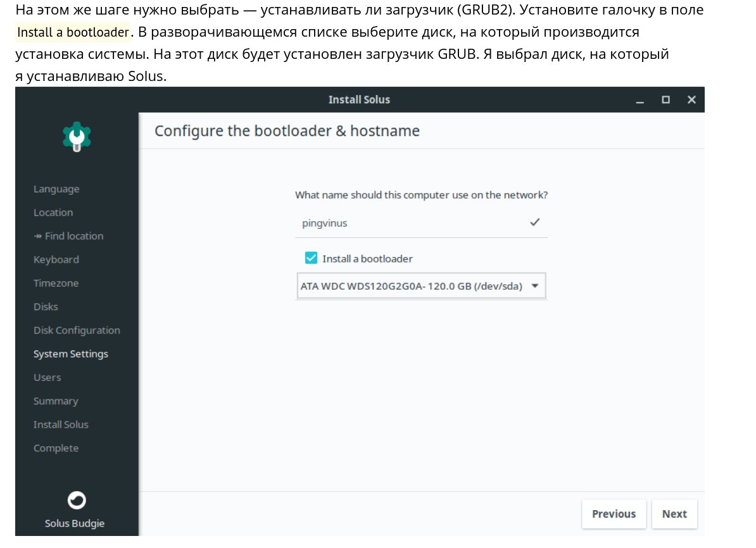756x548 pixels.
Task: Go to the Complete step
Action: coord(56,448)
